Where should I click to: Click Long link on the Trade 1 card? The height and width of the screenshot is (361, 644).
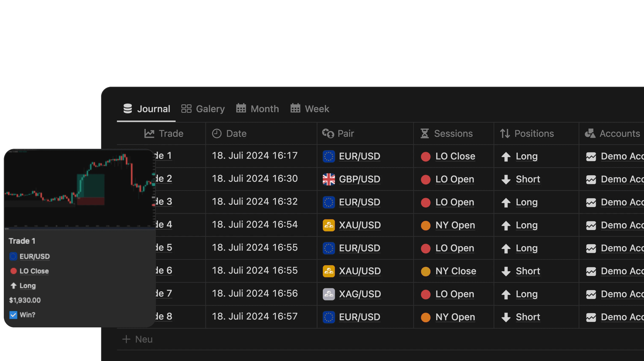27,286
